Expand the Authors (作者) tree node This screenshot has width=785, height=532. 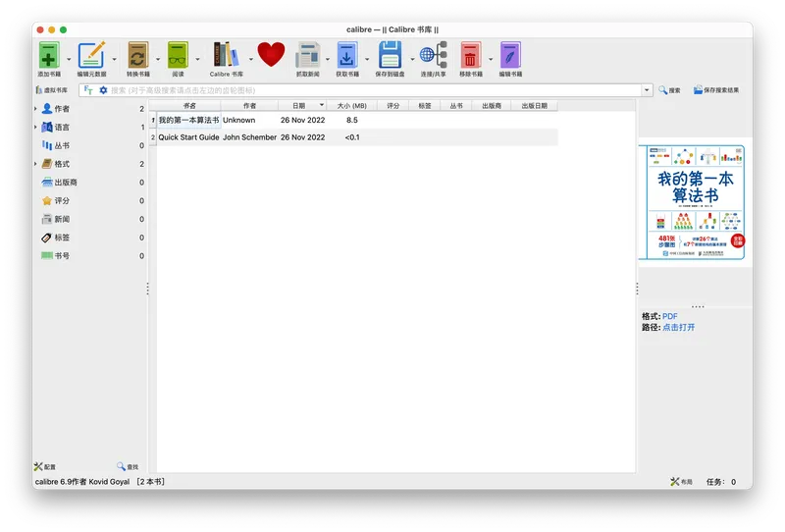(35, 108)
